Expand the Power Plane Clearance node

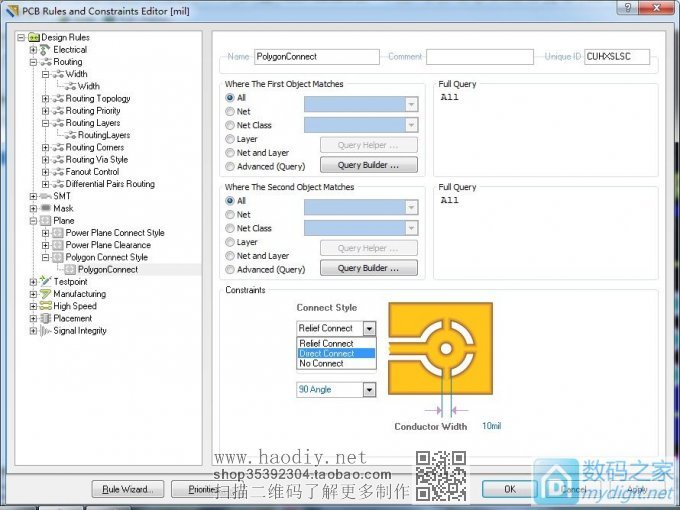coord(45,245)
